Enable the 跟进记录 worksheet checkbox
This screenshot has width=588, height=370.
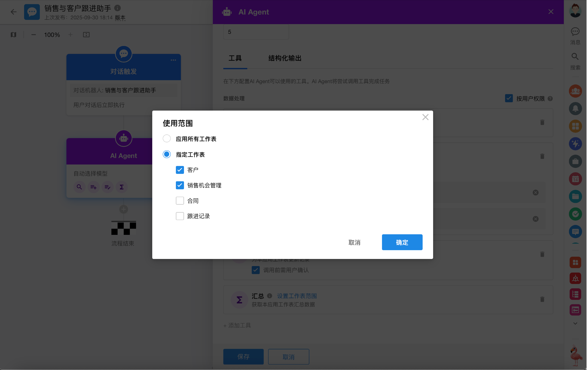pyautogui.click(x=180, y=216)
